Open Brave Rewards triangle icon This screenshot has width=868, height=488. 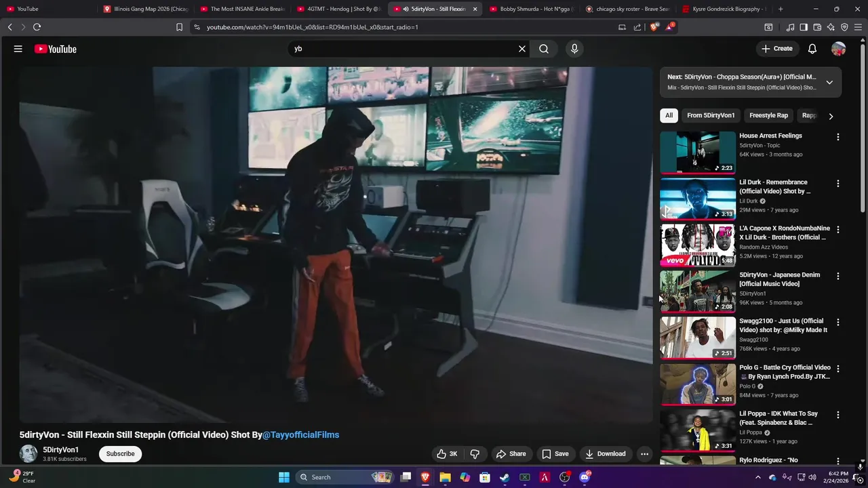click(x=670, y=27)
